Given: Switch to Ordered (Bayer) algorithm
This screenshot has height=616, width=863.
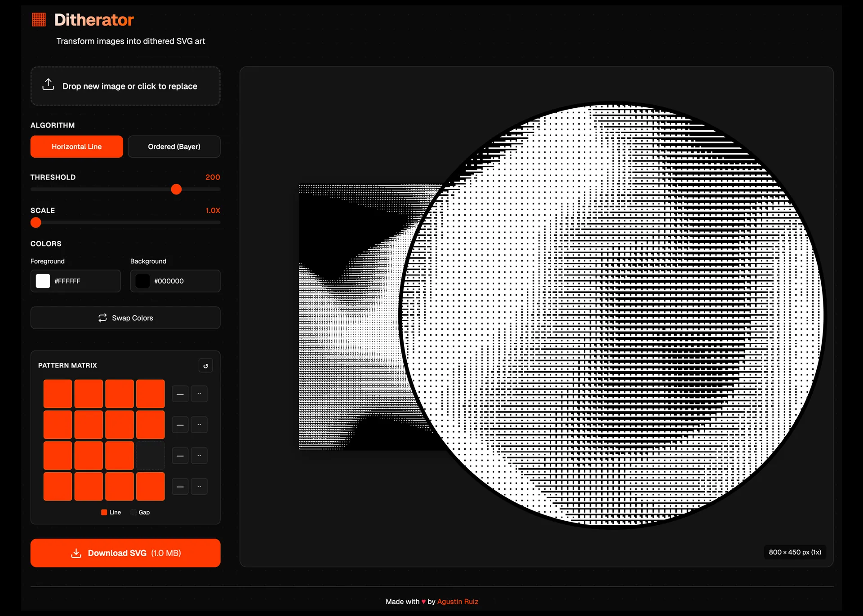Looking at the screenshot, I should click(174, 146).
